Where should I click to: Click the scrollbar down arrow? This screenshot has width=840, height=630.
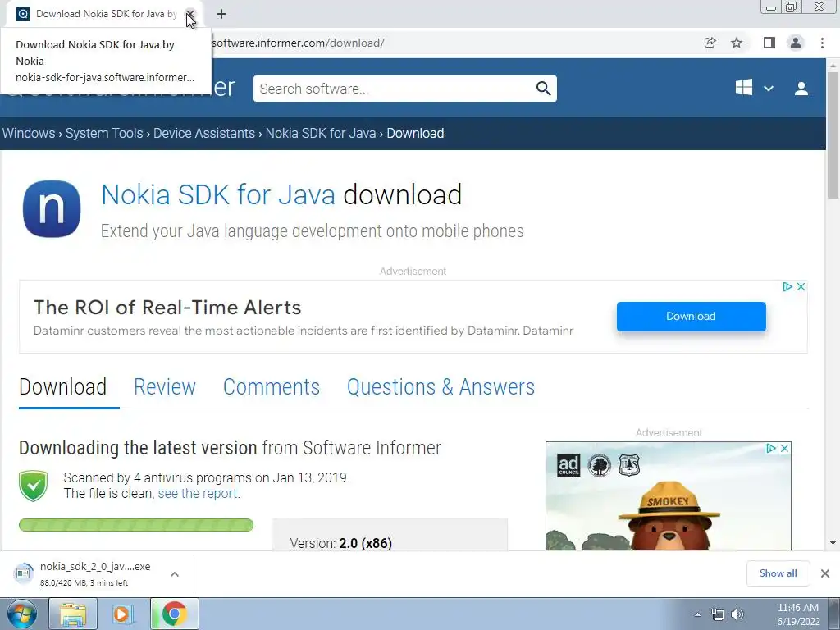pyautogui.click(x=833, y=543)
